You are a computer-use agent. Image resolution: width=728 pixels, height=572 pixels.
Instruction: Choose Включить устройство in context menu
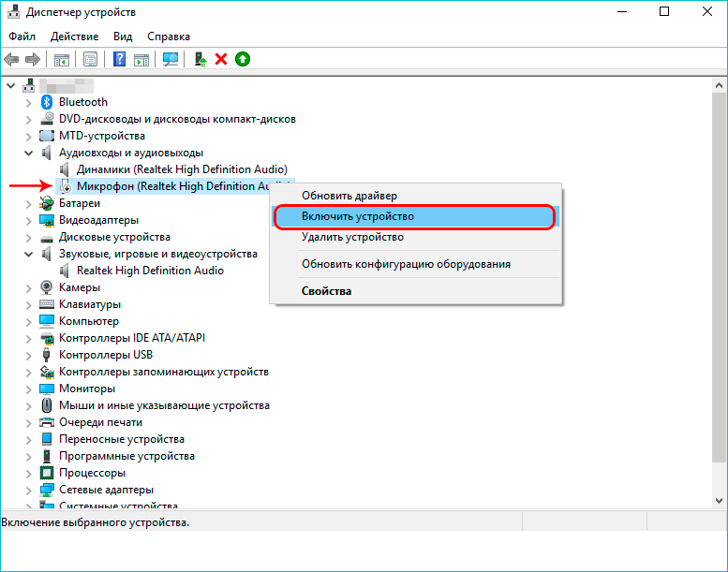click(416, 216)
